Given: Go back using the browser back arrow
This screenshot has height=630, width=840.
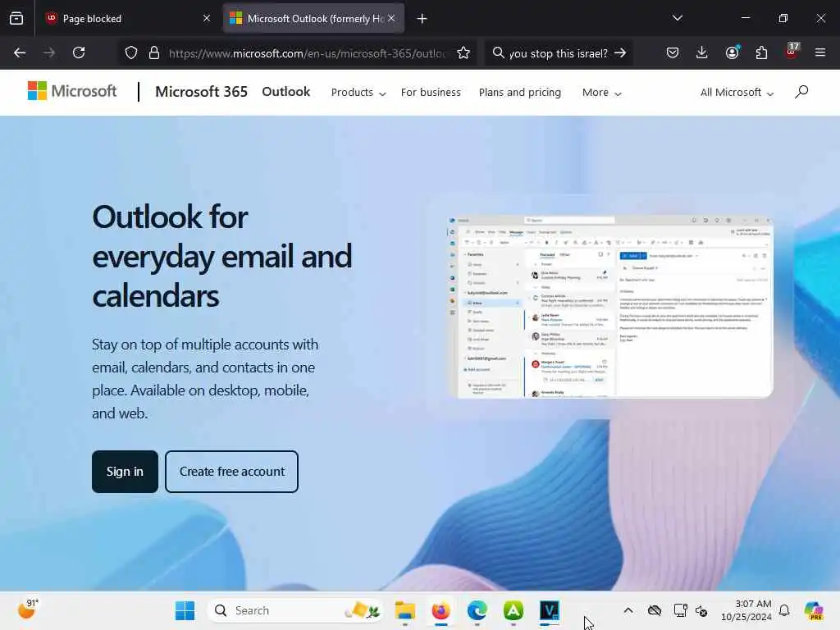Looking at the screenshot, I should click(20, 52).
